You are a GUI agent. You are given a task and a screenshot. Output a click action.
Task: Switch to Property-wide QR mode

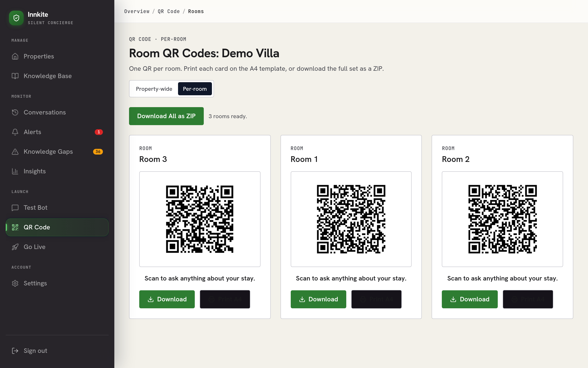154,89
